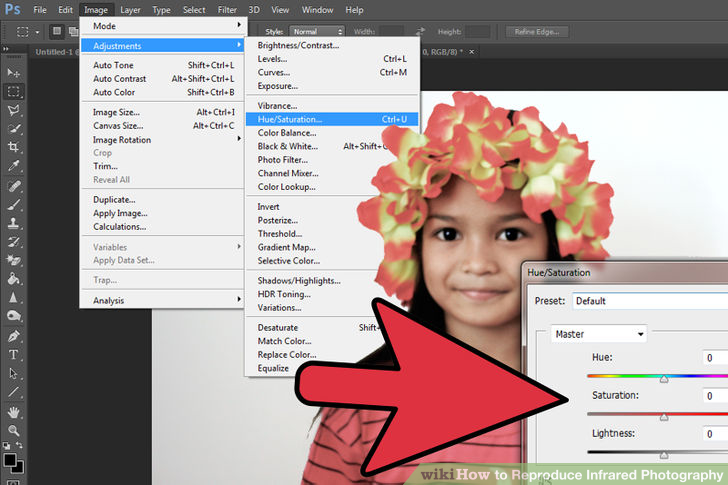The height and width of the screenshot is (485, 728).
Task: Choose Hue/Saturation from Adjustments
Action: coord(332,119)
